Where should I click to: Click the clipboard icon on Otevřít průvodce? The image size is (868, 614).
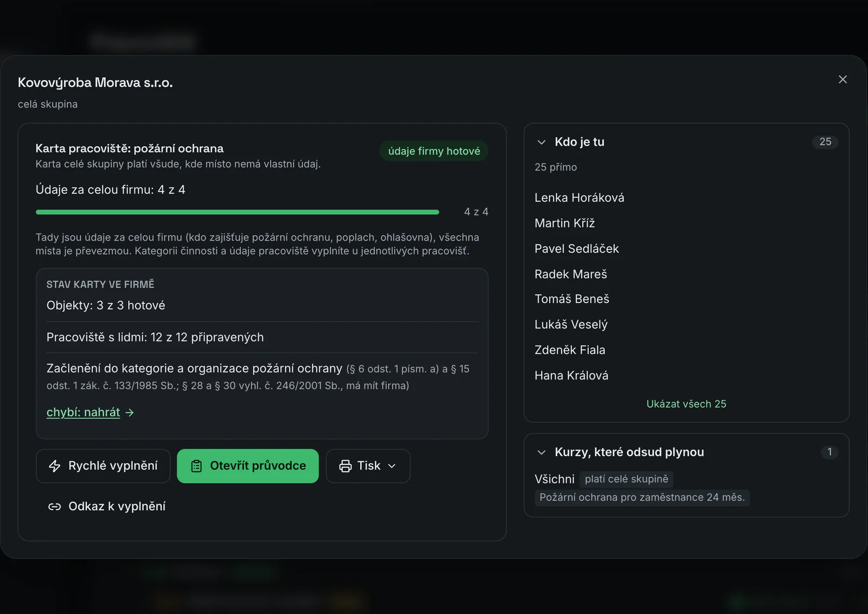(x=196, y=466)
